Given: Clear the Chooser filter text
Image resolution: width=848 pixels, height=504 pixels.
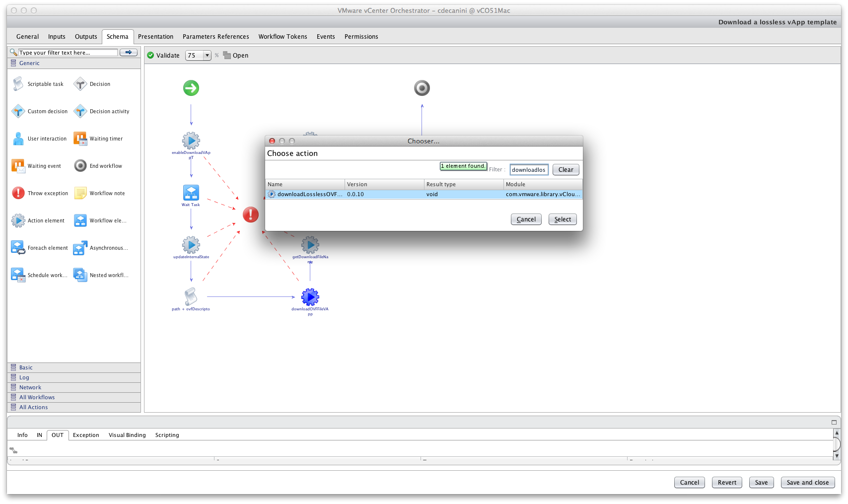Looking at the screenshot, I should [x=565, y=170].
